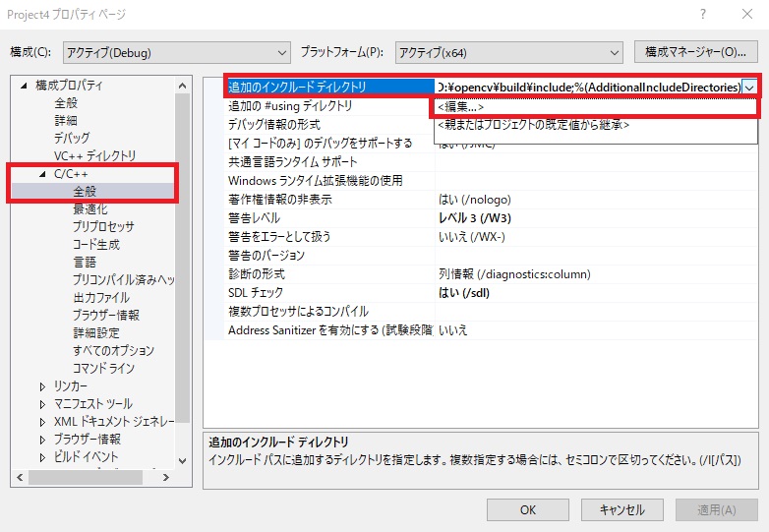The height and width of the screenshot is (532, 769).
Task: Select the 複数プロセッサによるコンパイル property
Action: point(298,311)
